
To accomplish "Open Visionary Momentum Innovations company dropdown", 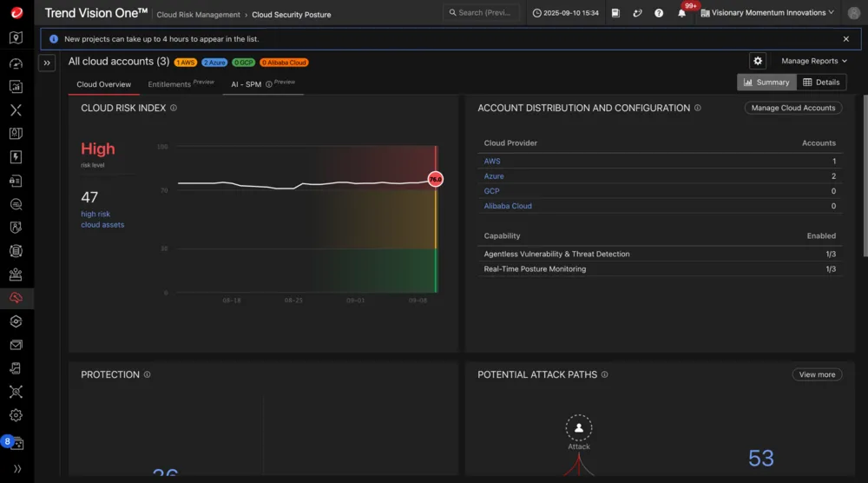I will click(x=767, y=13).
